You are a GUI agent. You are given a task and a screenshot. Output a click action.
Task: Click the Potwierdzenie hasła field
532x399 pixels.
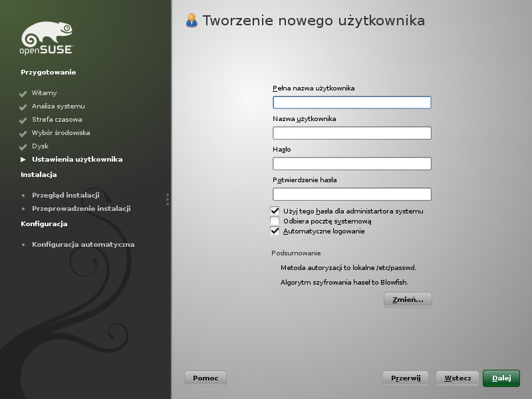352,194
